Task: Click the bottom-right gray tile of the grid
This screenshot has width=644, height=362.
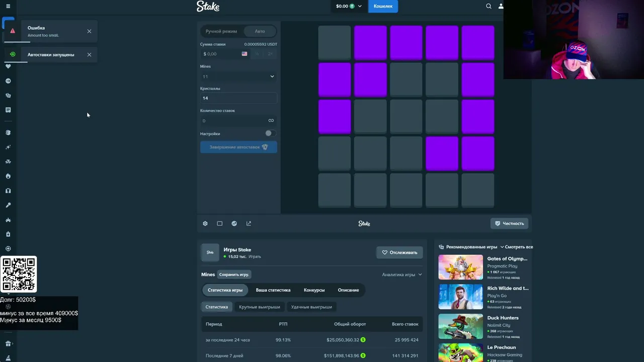Action: click(x=478, y=190)
